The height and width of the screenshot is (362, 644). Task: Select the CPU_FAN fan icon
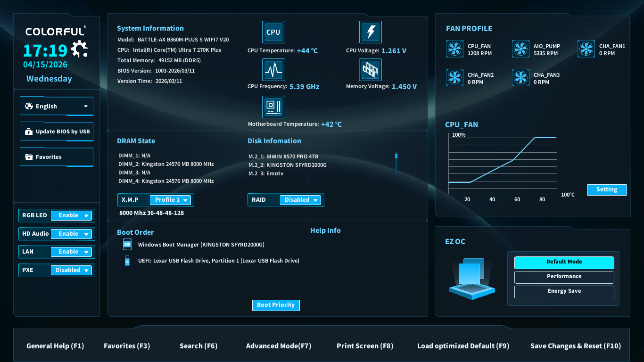[454, 49]
